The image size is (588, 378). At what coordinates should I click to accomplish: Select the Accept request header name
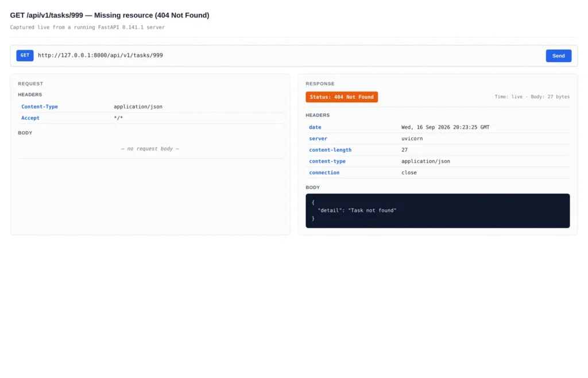30,118
